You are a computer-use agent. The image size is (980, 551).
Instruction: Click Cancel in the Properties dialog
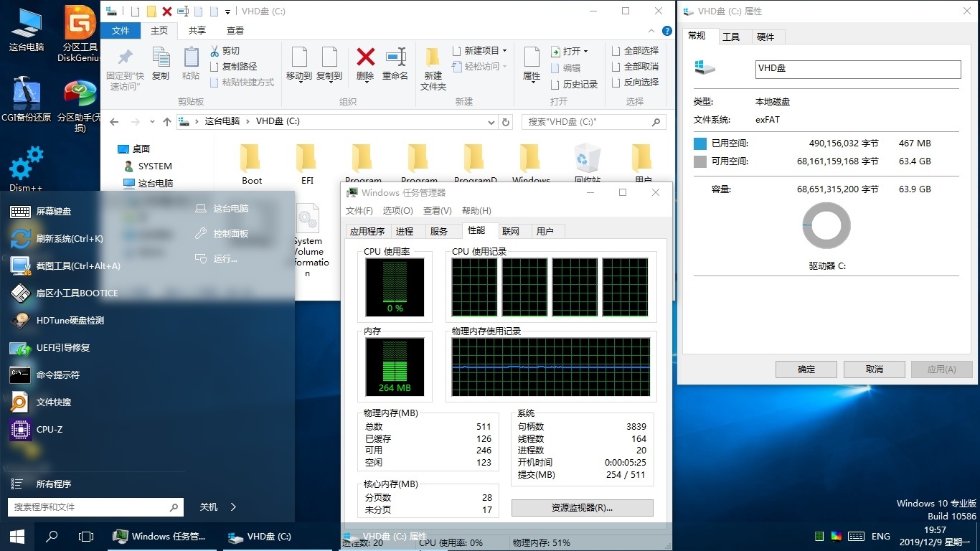coord(875,369)
